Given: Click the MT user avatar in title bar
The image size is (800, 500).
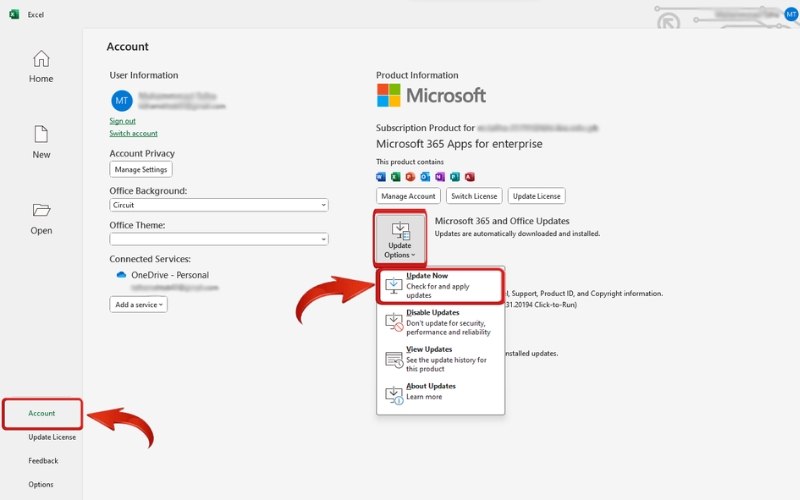Looking at the screenshot, I should tap(791, 14).
